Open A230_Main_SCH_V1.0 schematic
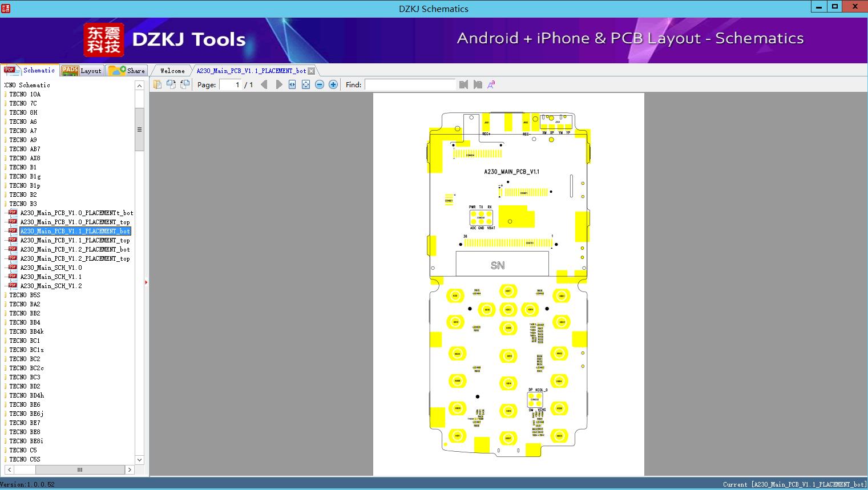The width and height of the screenshot is (868, 490). 51,268
